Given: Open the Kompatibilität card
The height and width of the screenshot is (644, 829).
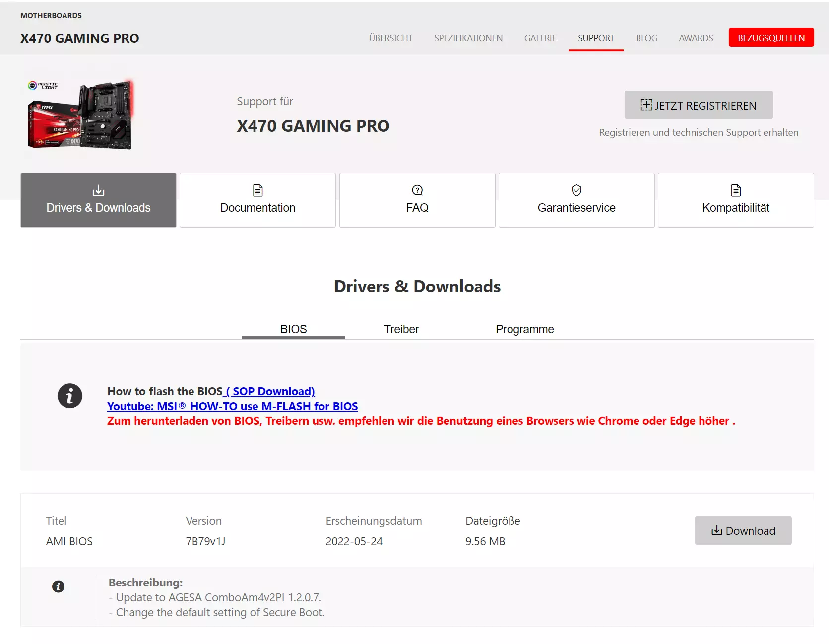Looking at the screenshot, I should click(x=736, y=200).
